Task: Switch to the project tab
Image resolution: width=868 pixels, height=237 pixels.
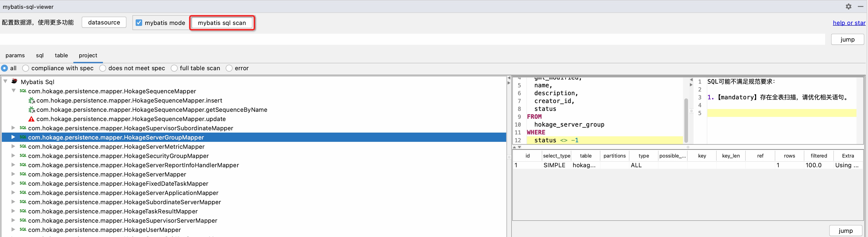Action: point(88,55)
